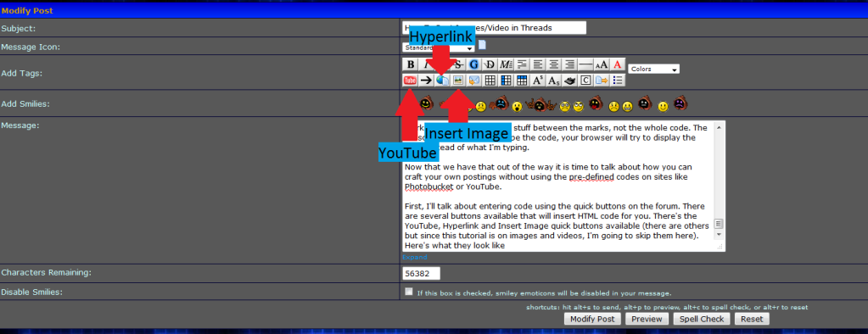Image resolution: width=868 pixels, height=334 pixels.
Task: Click the Preview button
Action: [x=647, y=319]
